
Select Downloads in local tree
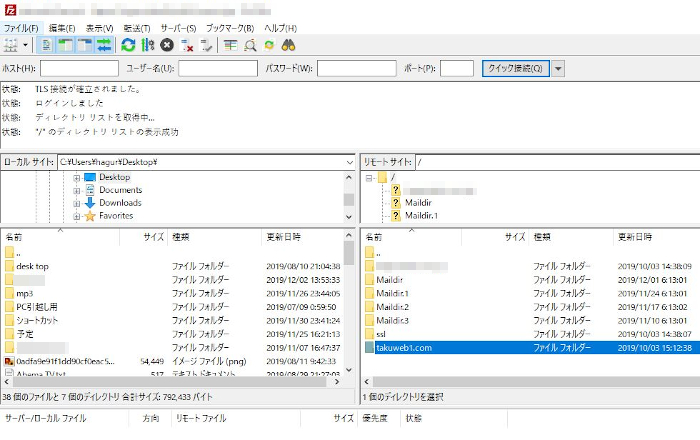click(x=120, y=203)
